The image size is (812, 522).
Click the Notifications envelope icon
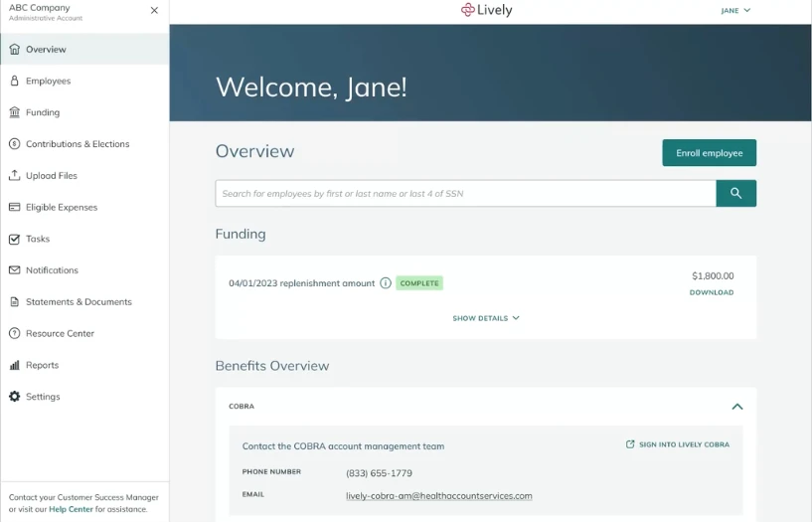[15, 270]
